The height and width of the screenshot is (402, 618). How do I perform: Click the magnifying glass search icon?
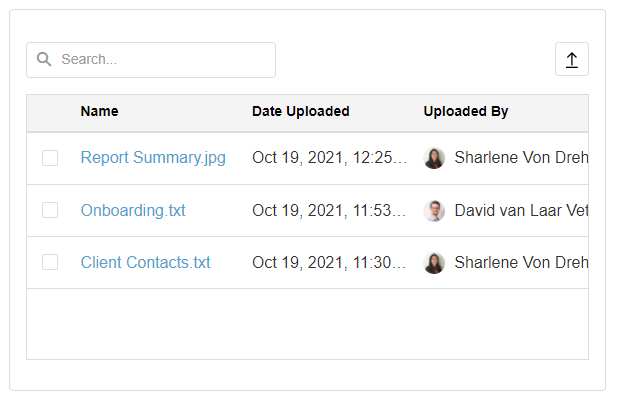(x=44, y=60)
